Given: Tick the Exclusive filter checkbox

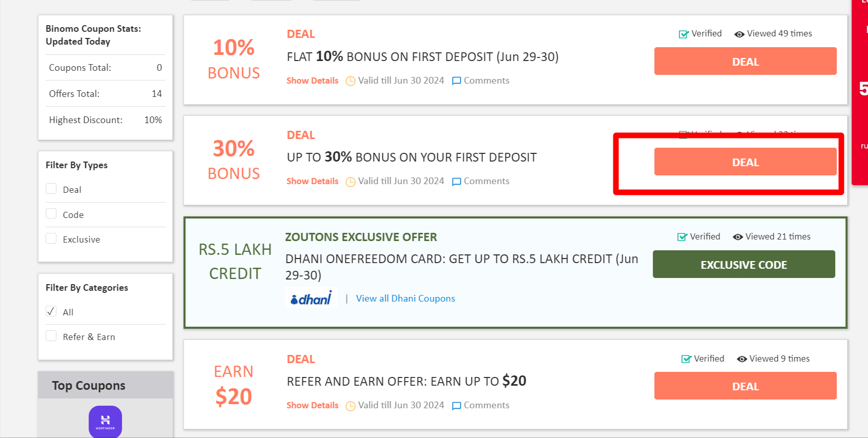Looking at the screenshot, I should tap(51, 238).
